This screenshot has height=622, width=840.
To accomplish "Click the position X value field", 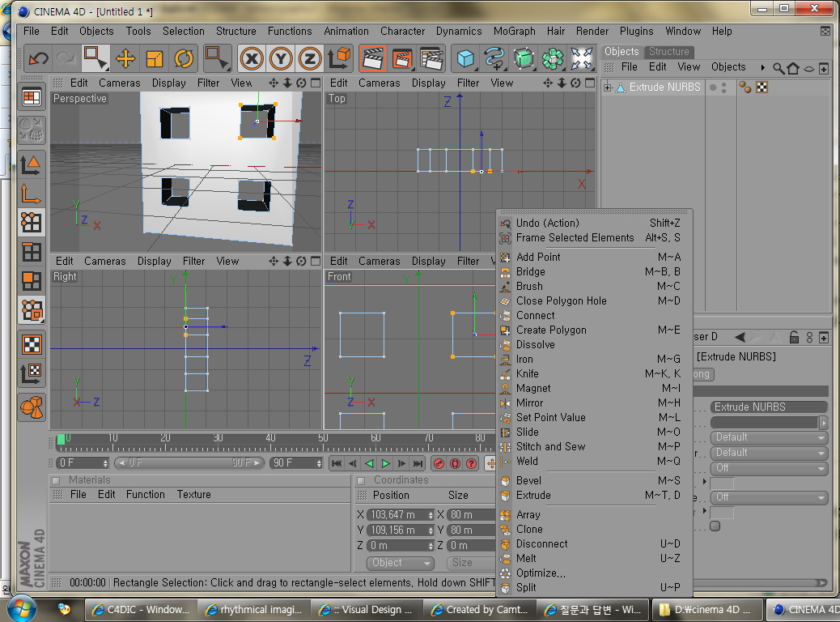I will (399, 515).
